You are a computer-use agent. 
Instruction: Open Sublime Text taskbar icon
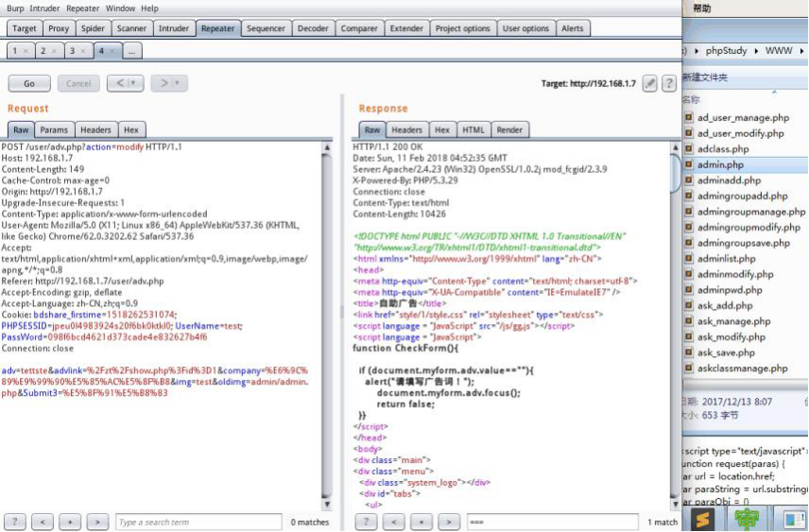tap(702, 519)
